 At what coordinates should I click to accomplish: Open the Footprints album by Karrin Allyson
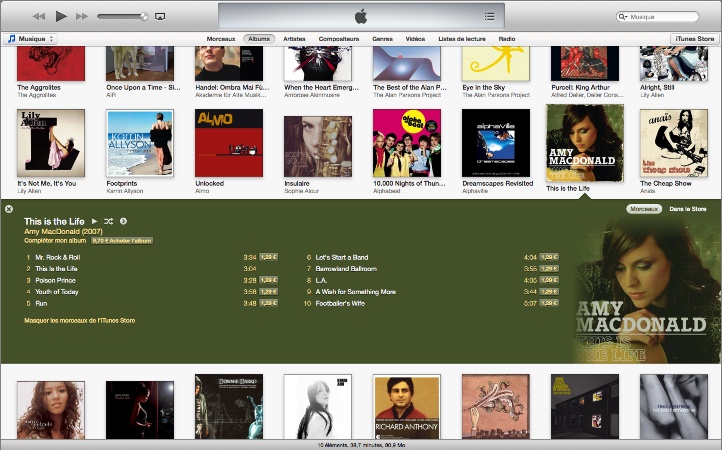coord(140,143)
